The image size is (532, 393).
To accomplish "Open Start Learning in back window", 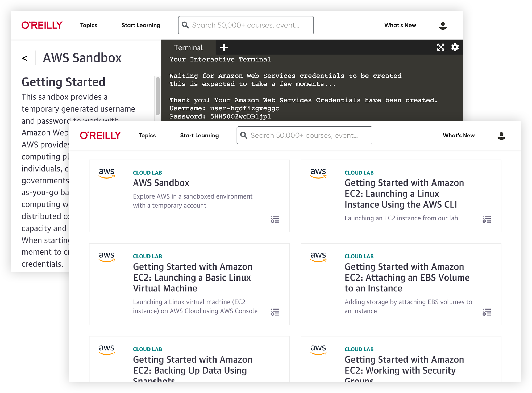I will [141, 25].
